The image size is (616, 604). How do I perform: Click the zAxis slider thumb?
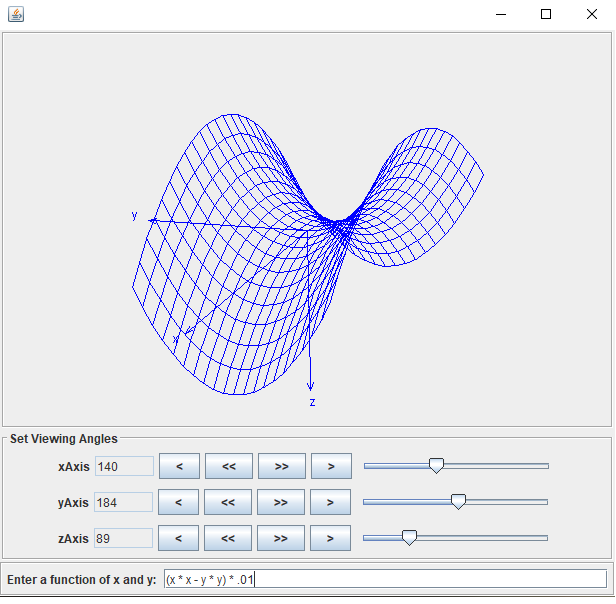click(x=409, y=538)
